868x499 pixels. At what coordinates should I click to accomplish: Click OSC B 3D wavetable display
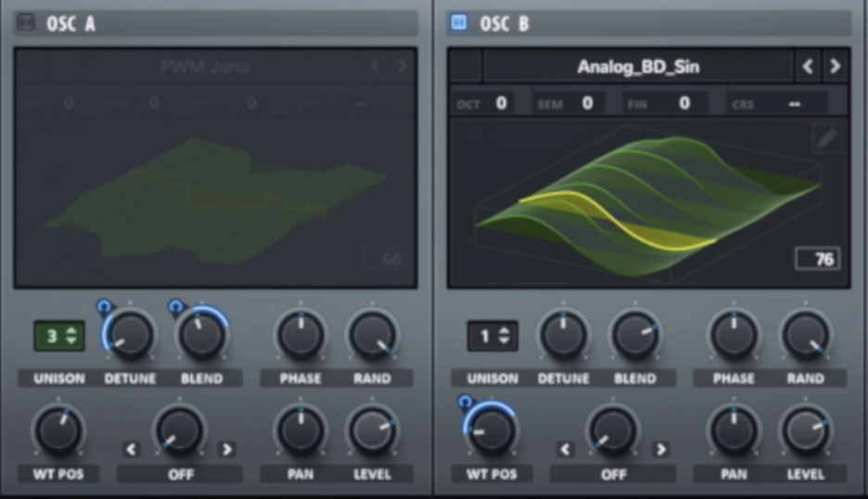click(647, 202)
